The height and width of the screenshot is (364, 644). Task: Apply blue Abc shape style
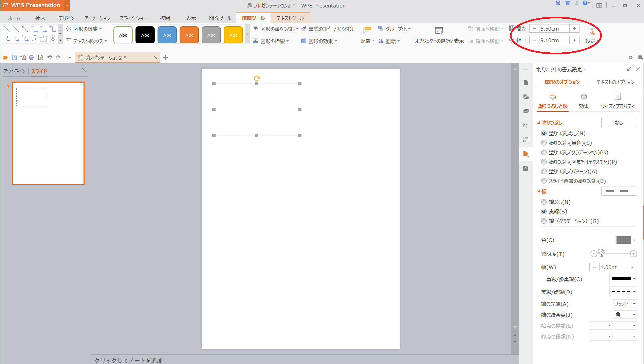pyautogui.click(x=167, y=35)
